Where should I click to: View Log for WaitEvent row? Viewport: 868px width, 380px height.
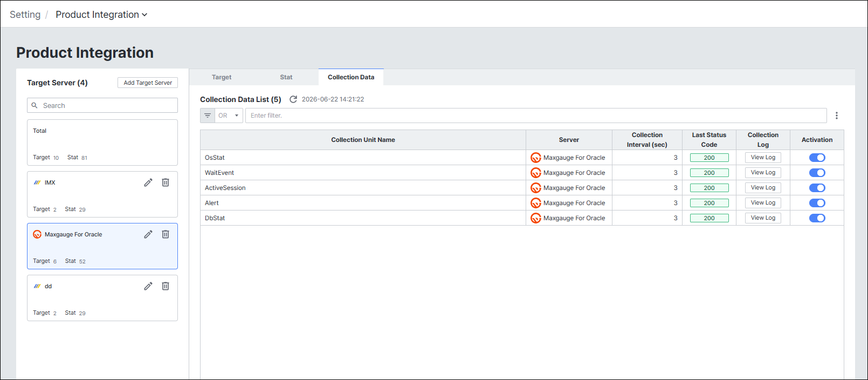(x=763, y=173)
